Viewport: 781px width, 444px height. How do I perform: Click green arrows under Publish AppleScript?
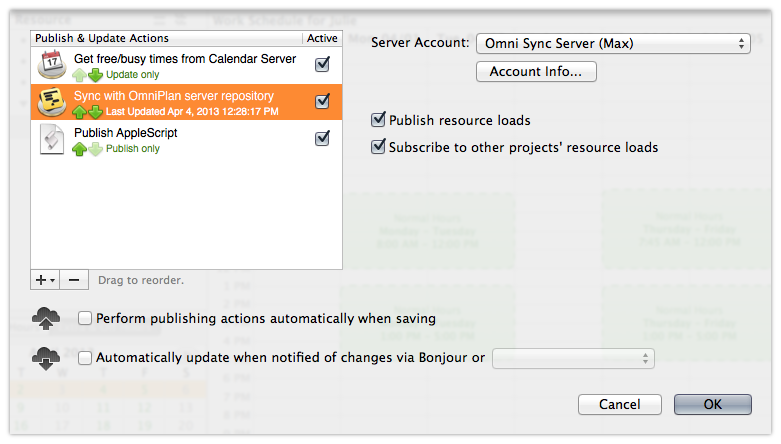[x=87, y=149]
